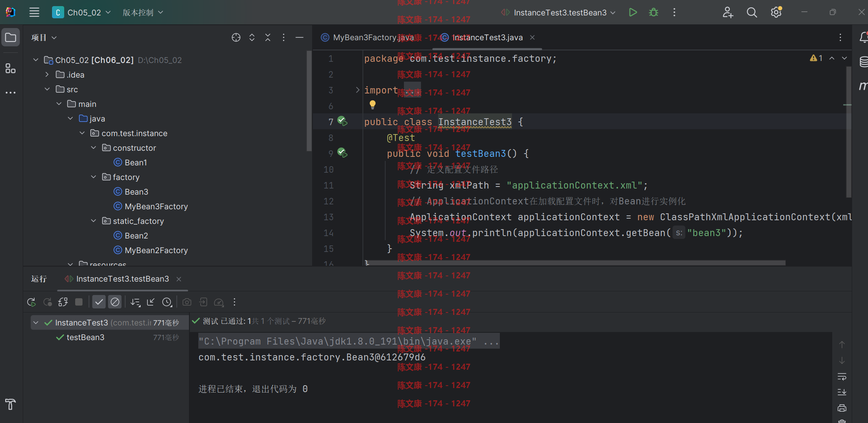The width and height of the screenshot is (868, 423).
Task: Expand all nodes in project tree
Action: coord(252,37)
